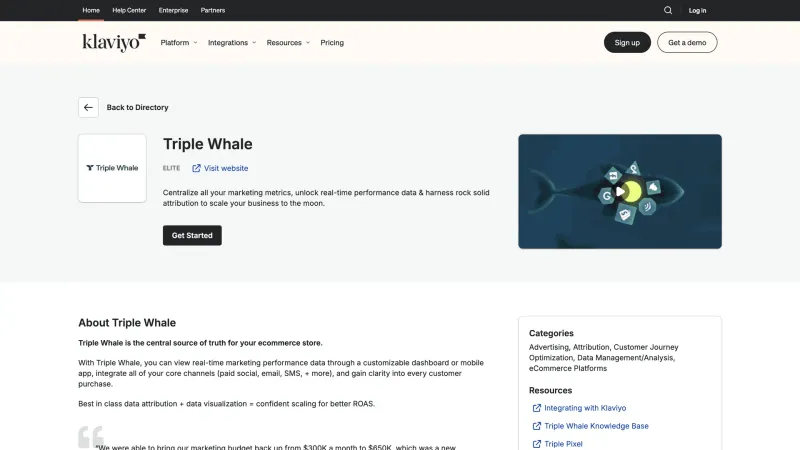Open Triple Whale Knowledge Base link
Image resolution: width=800 pixels, height=450 pixels.
(x=596, y=426)
